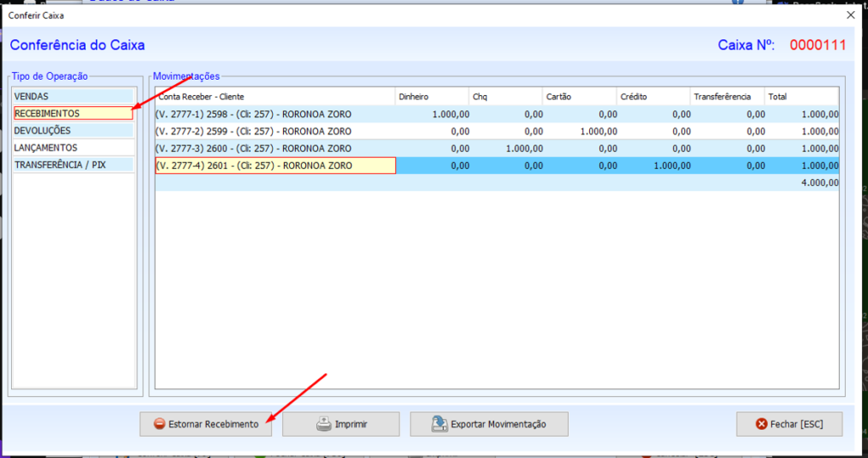Click the red X icon on Fechar button

[761, 424]
